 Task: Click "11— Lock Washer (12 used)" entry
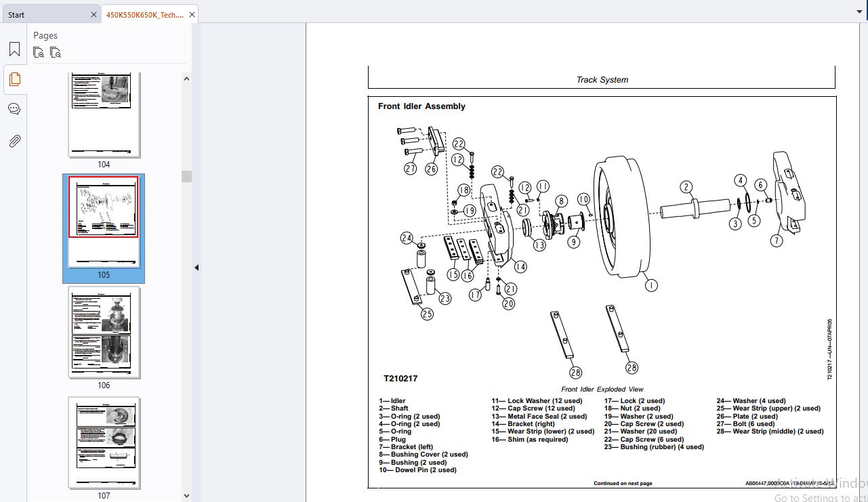pyautogui.click(x=537, y=401)
